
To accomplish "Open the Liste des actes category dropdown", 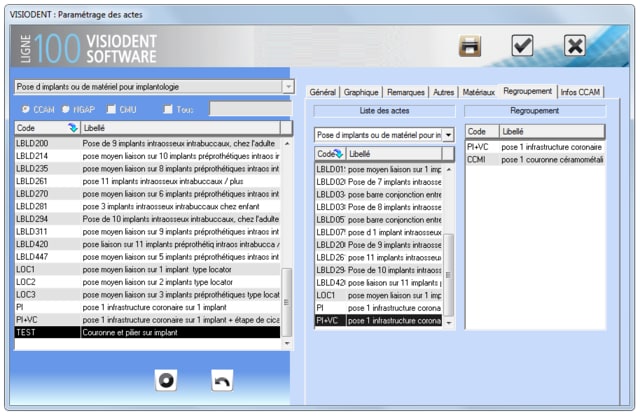I will tap(448, 134).
